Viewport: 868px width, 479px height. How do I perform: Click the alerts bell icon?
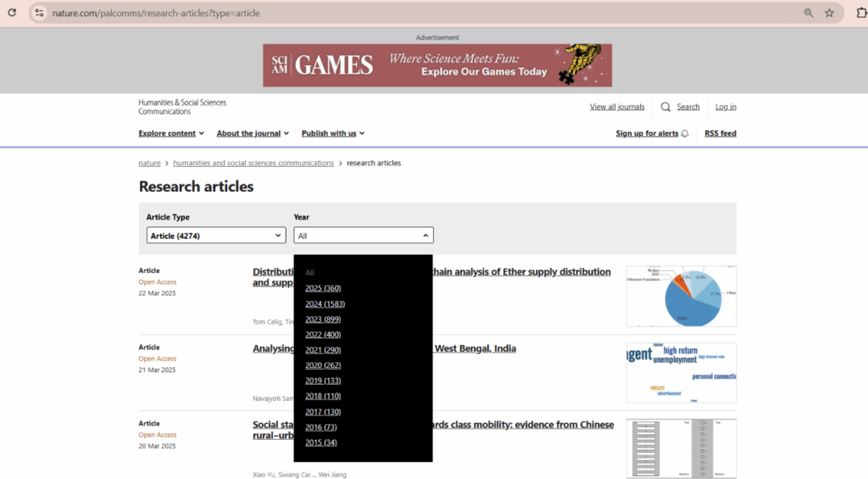point(685,134)
